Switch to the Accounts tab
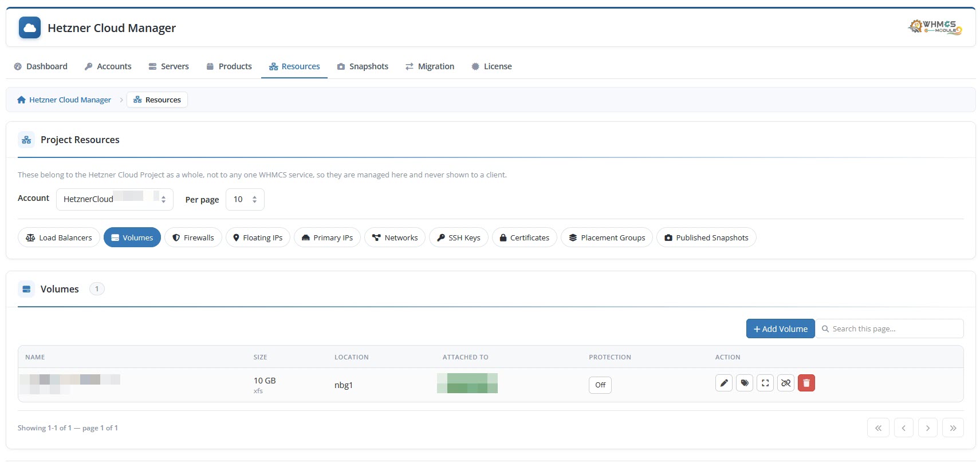The width and height of the screenshot is (980, 463). click(108, 66)
